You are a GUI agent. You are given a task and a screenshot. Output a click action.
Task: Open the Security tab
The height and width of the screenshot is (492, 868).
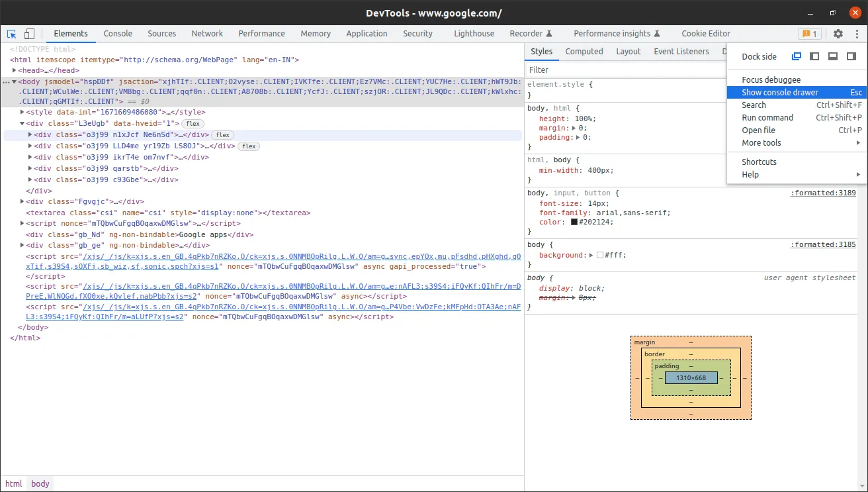tap(417, 34)
